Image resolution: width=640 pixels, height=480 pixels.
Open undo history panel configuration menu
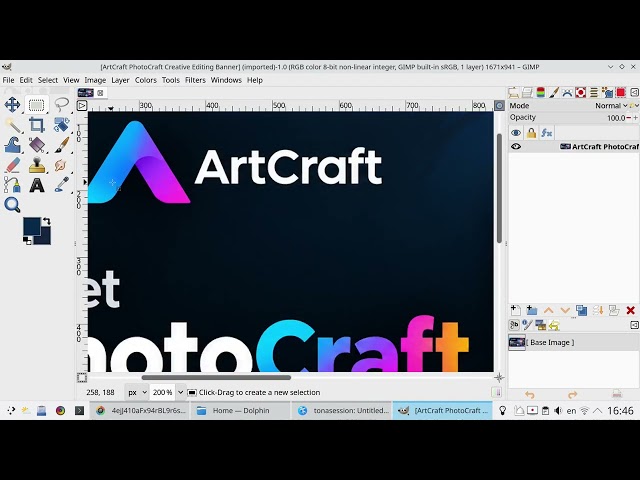coord(634,325)
